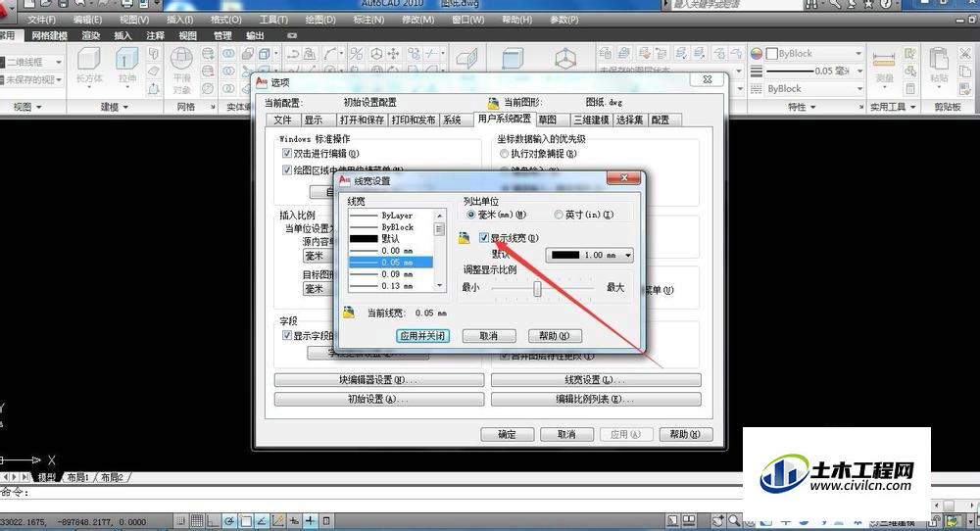980x531 pixels.
Task: Switch to the 网格建模 ribbon tab
Action: pyautogui.click(x=49, y=35)
